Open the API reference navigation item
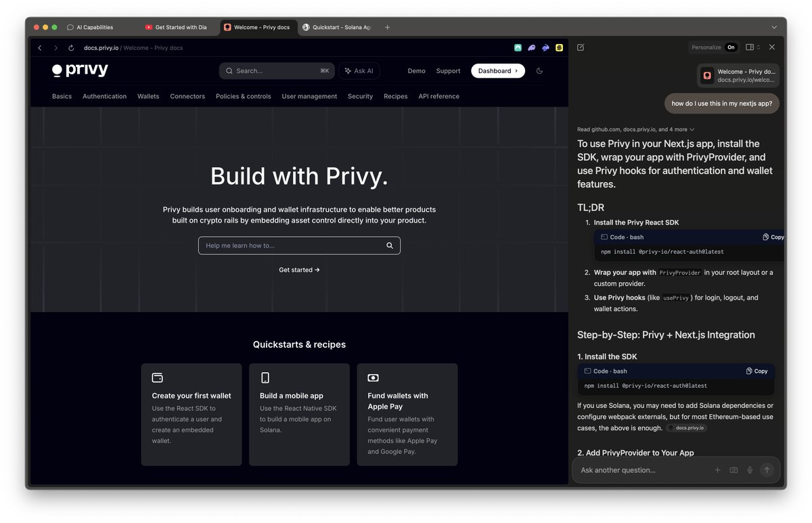The height and width of the screenshot is (523, 812). pyautogui.click(x=438, y=96)
